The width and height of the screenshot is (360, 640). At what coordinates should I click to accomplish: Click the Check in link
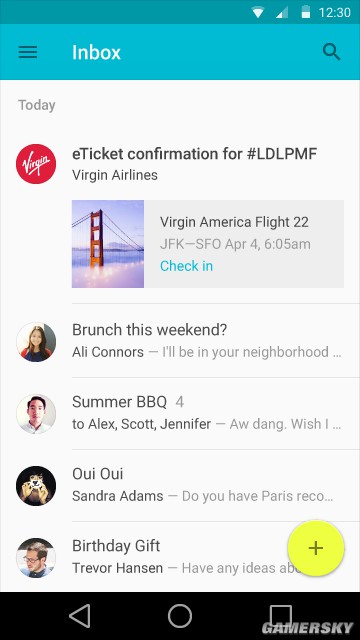coord(186,266)
